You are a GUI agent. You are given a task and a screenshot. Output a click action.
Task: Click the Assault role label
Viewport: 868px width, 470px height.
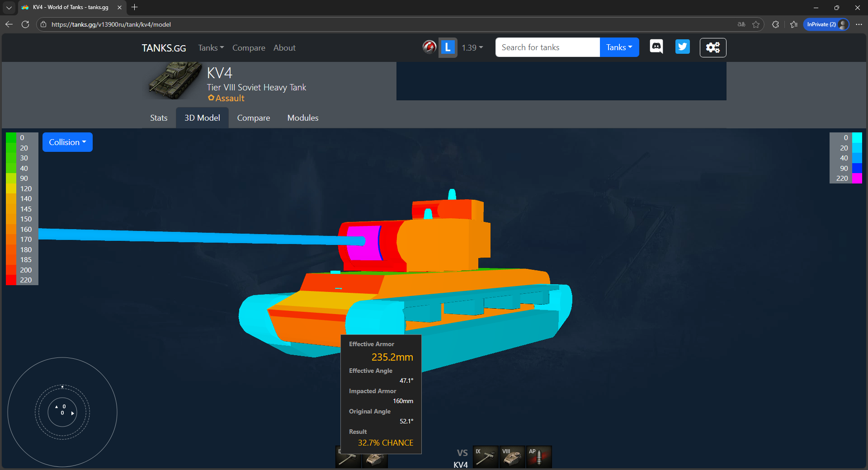tap(226, 98)
